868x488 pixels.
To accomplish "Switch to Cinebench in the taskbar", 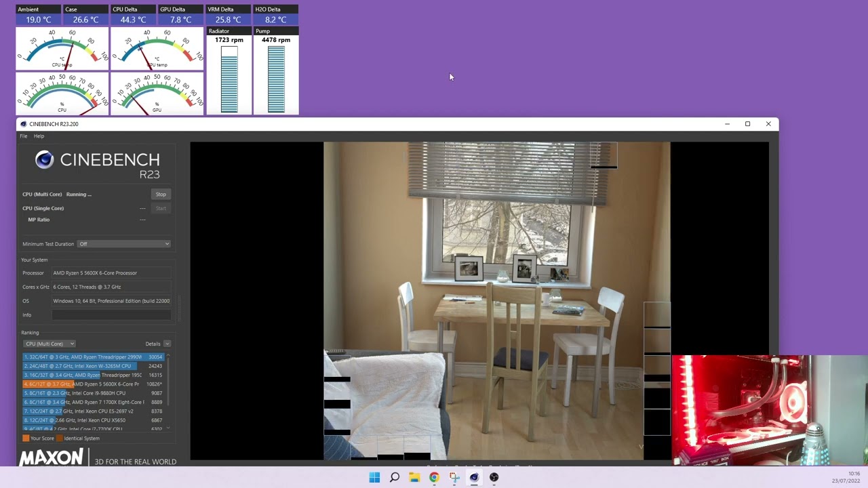I will click(x=474, y=477).
